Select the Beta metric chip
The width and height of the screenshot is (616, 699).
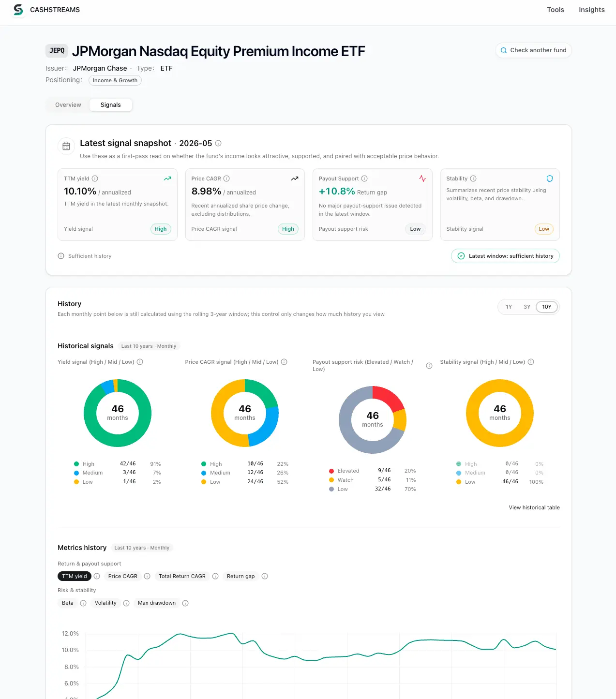pyautogui.click(x=68, y=603)
